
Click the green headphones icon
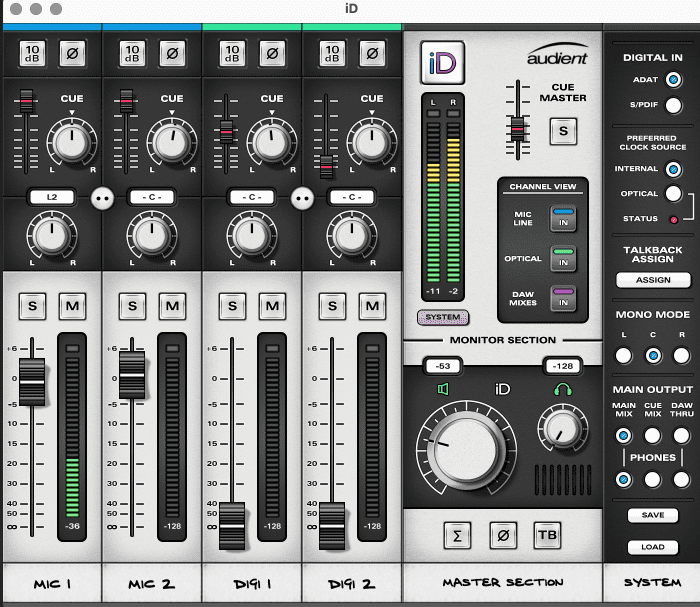point(563,389)
